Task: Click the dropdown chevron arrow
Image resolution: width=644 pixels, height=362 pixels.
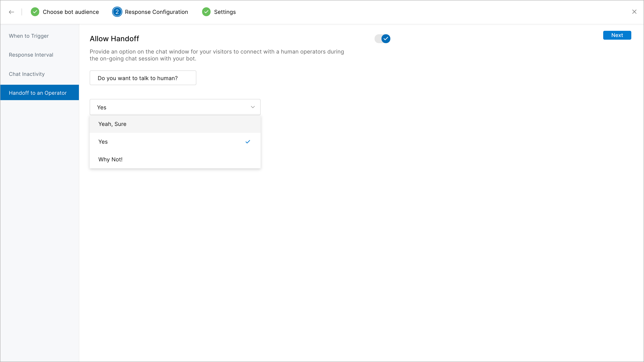Action: 253,107
